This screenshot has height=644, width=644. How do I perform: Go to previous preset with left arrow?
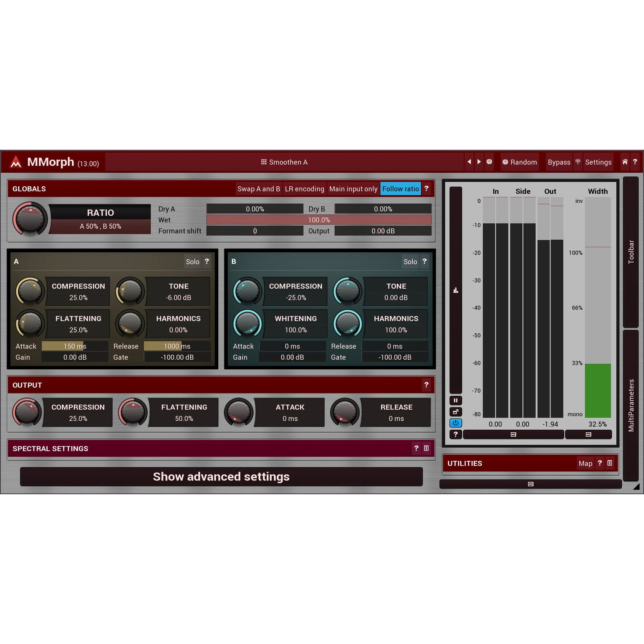click(469, 162)
